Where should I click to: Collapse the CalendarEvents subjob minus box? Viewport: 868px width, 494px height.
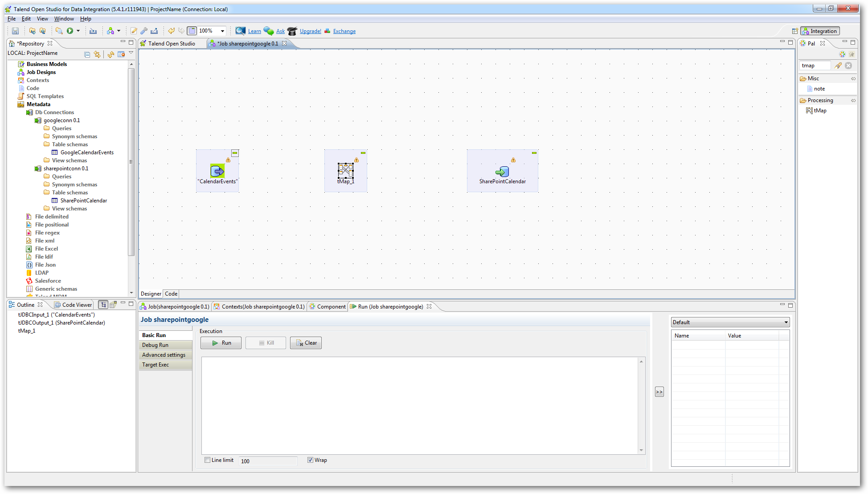(235, 153)
